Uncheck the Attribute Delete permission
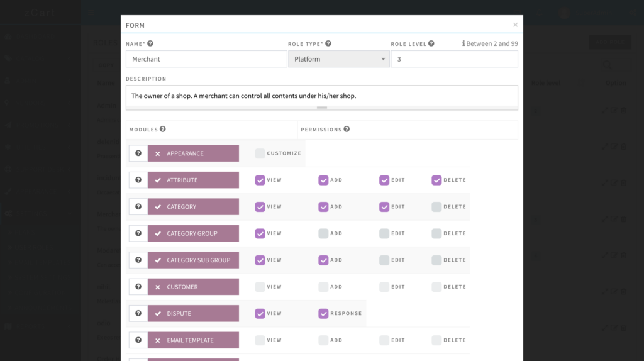Screen dimensions: 644x361 point(436,180)
